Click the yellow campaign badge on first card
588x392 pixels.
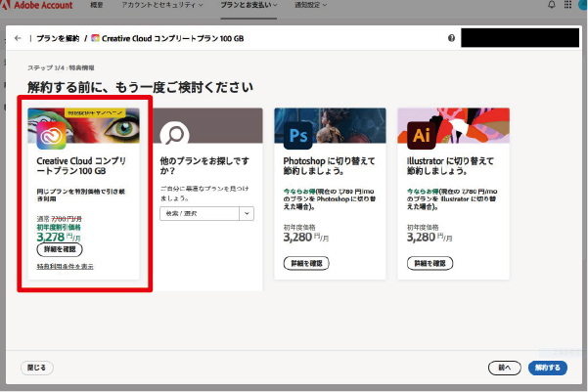tap(95, 112)
